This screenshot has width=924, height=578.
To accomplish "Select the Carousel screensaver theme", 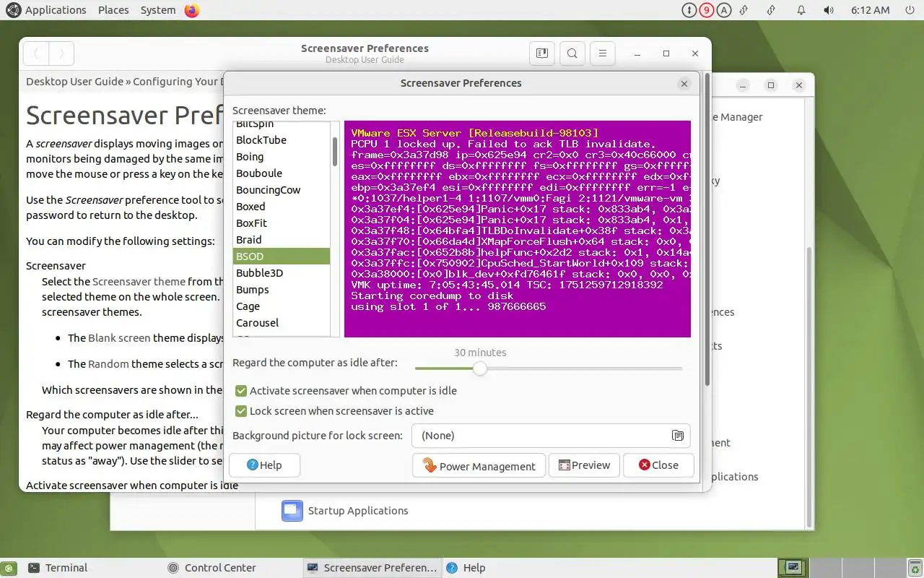I will [282, 323].
